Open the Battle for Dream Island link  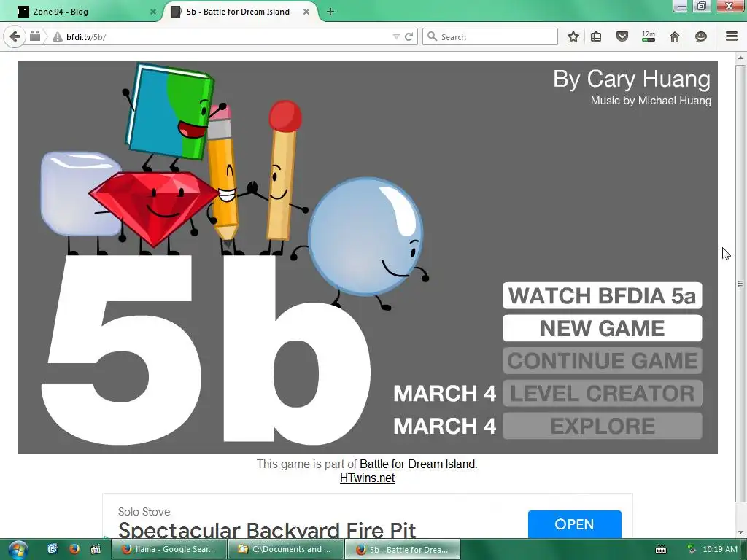pos(417,464)
